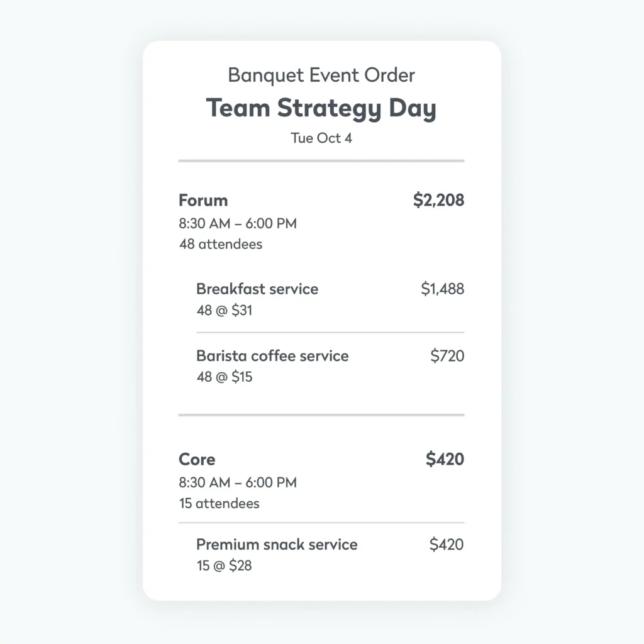The height and width of the screenshot is (644, 644).
Task: Select the Breakfast service line item
Action: click(x=257, y=289)
